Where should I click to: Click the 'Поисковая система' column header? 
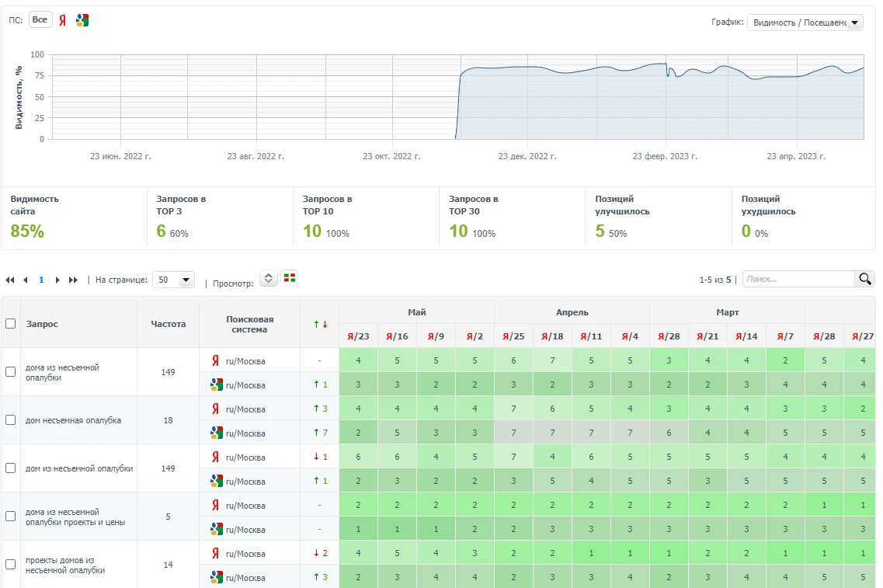click(x=249, y=324)
